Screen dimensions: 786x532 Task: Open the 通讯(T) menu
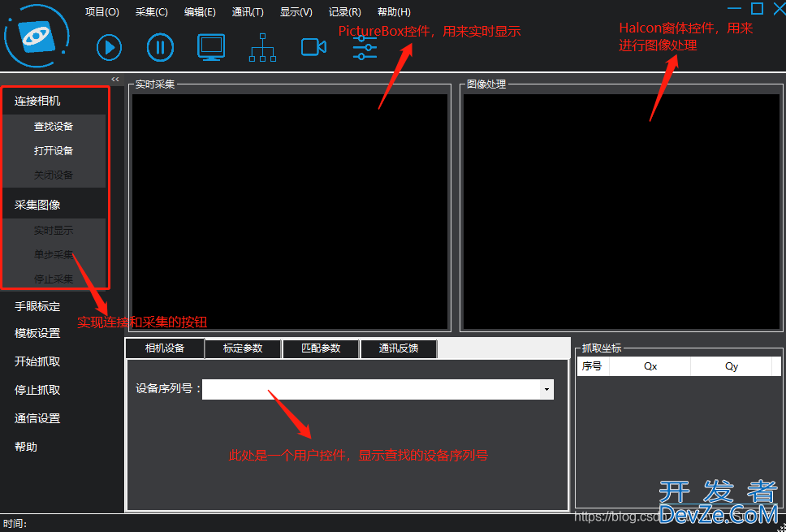click(x=248, y=12)
